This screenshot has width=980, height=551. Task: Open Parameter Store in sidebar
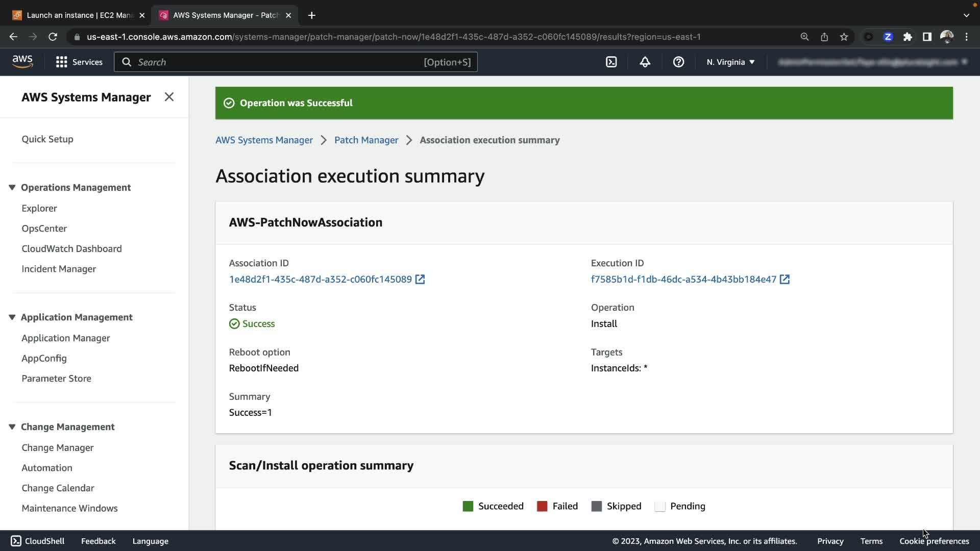point(56,379)
